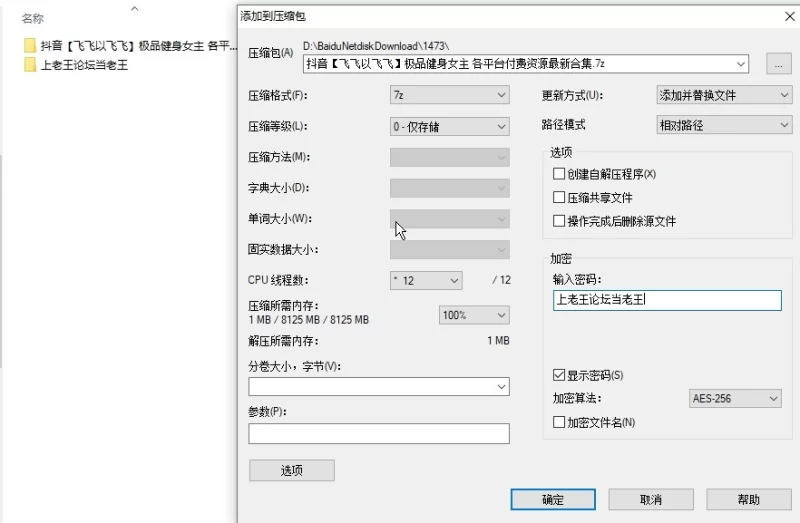Viewport: 800px width, 523px height.
Task: Click the 选项 button
Action: 292,470
